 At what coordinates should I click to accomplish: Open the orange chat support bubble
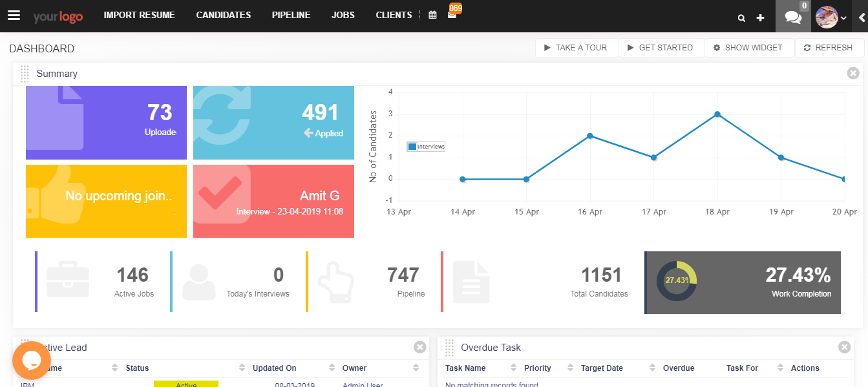pyautogui.click(x=31, y=360)
